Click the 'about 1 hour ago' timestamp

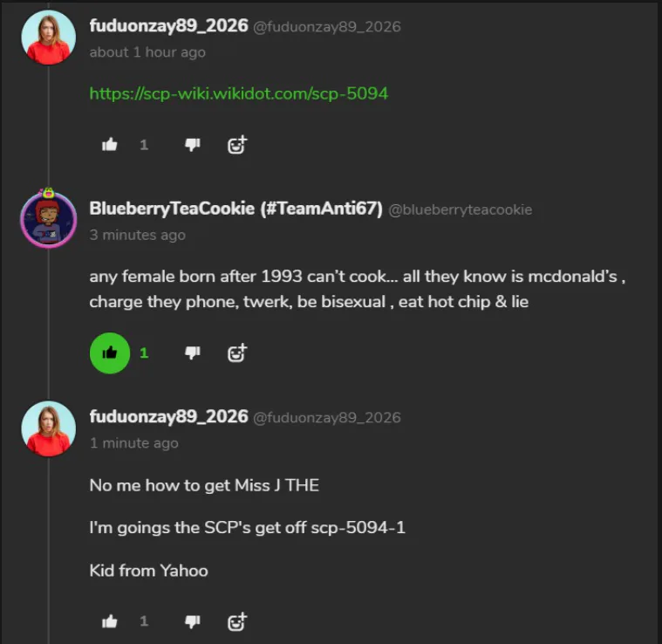147,52
